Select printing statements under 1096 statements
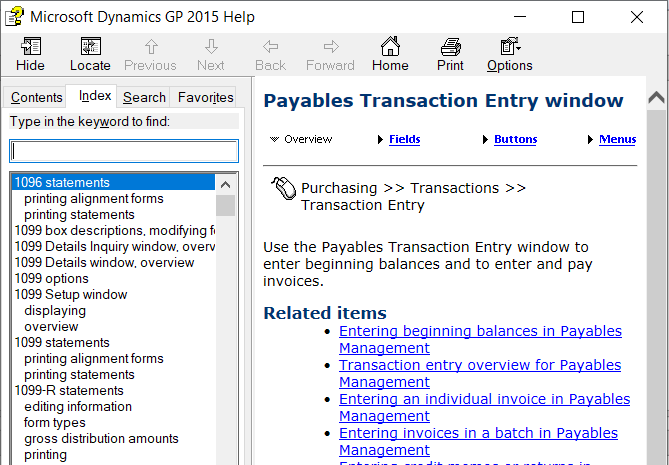The image size is (669, 465). pyautogui.click(x=79, y=215)
